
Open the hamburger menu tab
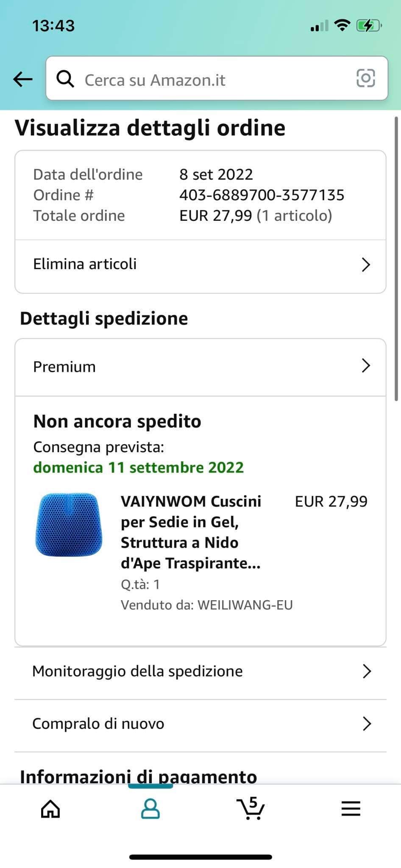pyautogui.click(x=351, y=809)
